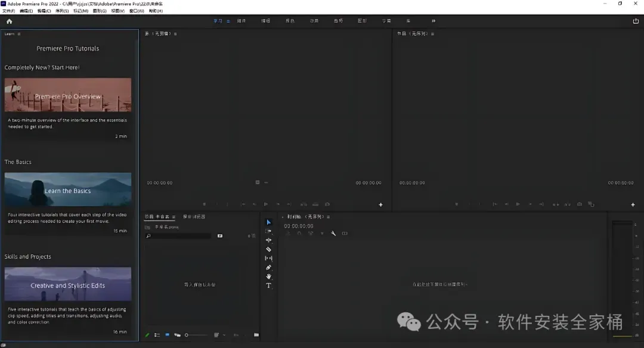Select the Ripple Edit tool

coord(268,240)
